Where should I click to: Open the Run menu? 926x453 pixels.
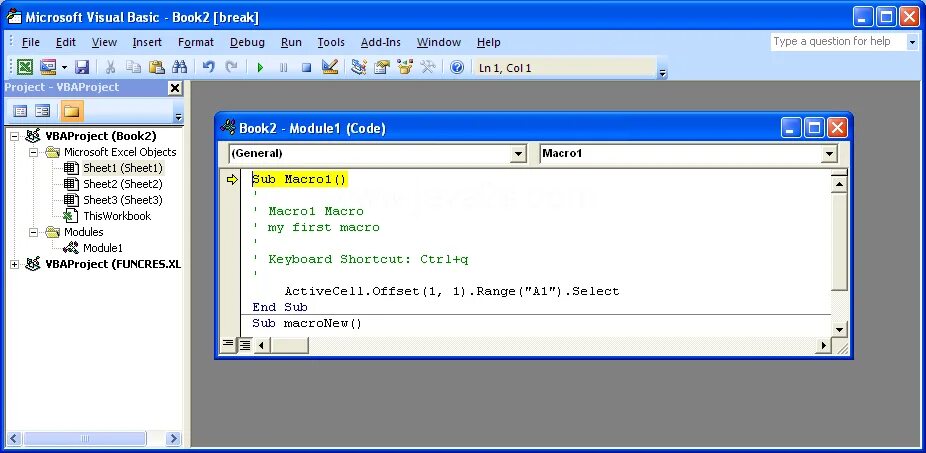291,42
